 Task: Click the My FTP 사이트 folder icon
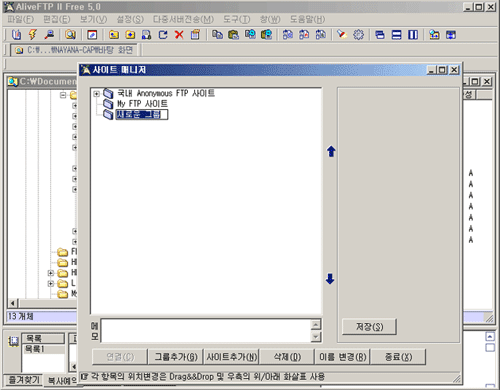point(108,104)
